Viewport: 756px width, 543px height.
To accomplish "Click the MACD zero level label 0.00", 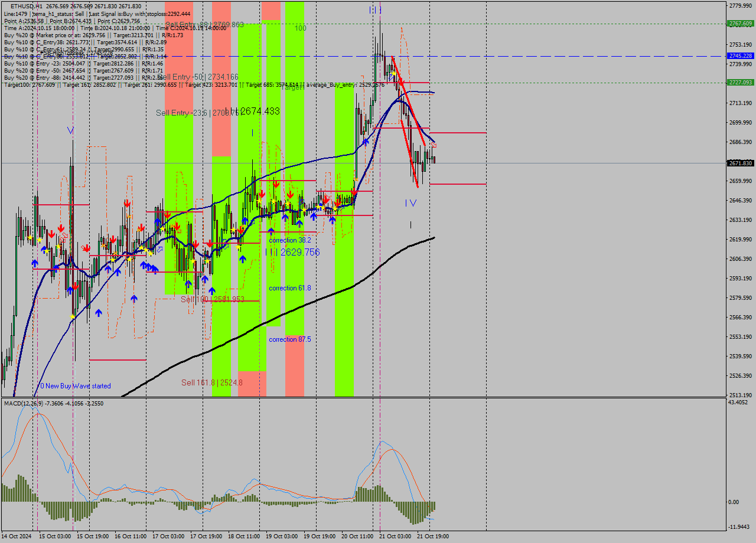I will pos(734,502).
